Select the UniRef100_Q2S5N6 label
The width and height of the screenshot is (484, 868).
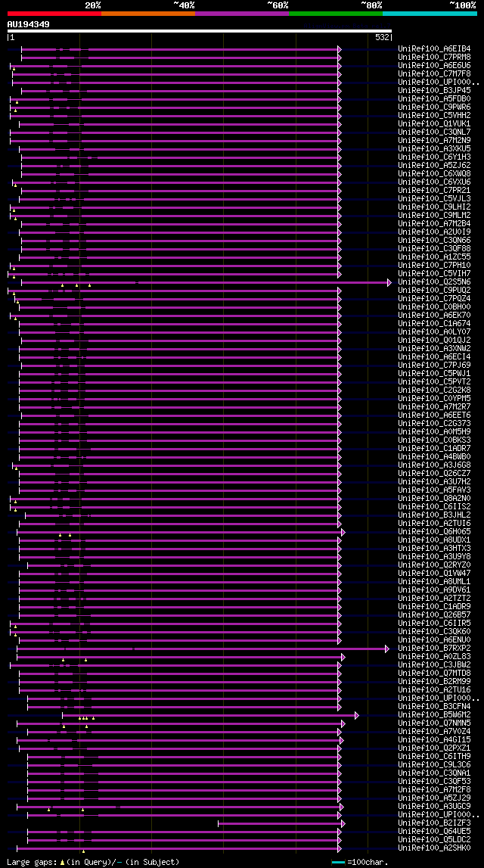point(434,282)
